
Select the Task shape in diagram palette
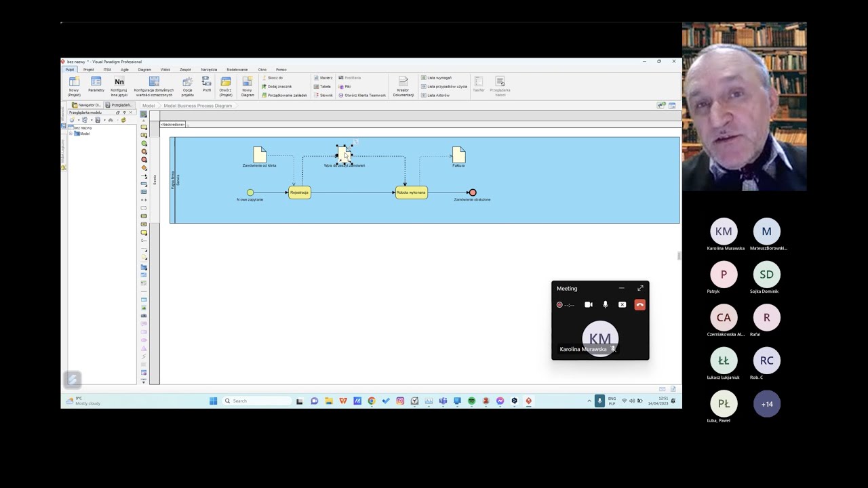pyautogui.click(x=144, y=127)
